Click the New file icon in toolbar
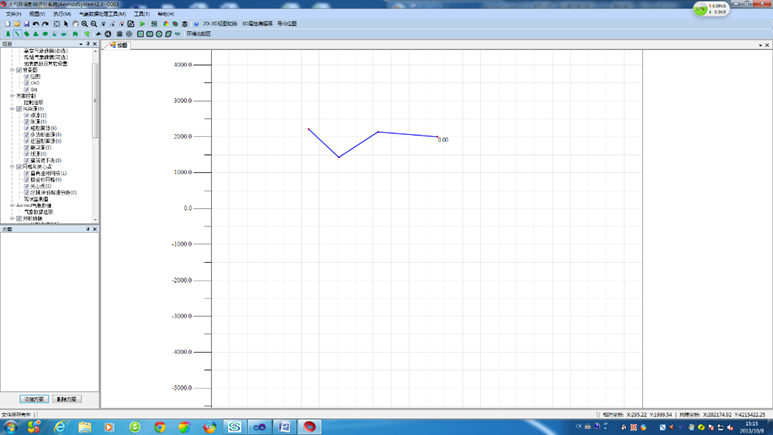Viewport: 773px width, 435px height. pos(6,24)
